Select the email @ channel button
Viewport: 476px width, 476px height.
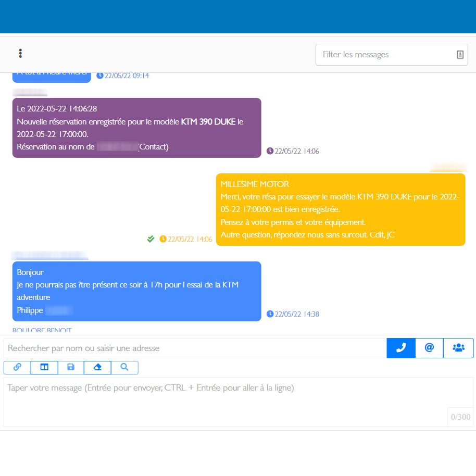point(429,348)
